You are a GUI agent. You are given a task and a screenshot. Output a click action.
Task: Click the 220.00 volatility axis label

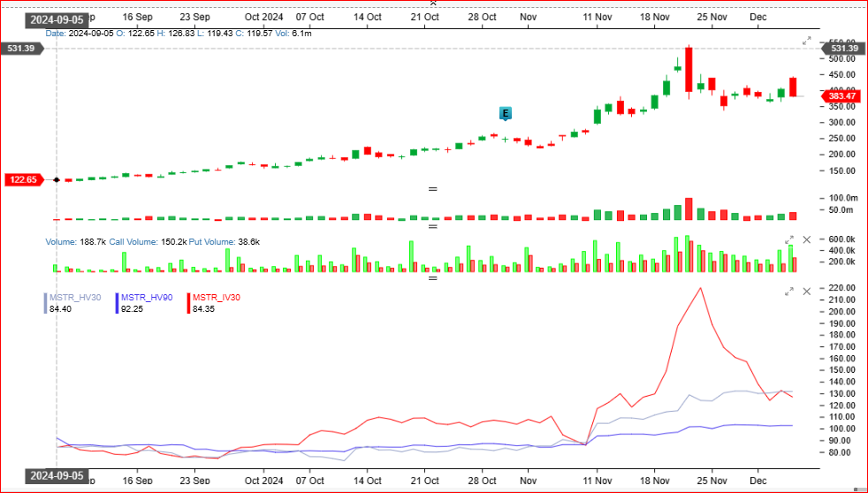[841, 288]
